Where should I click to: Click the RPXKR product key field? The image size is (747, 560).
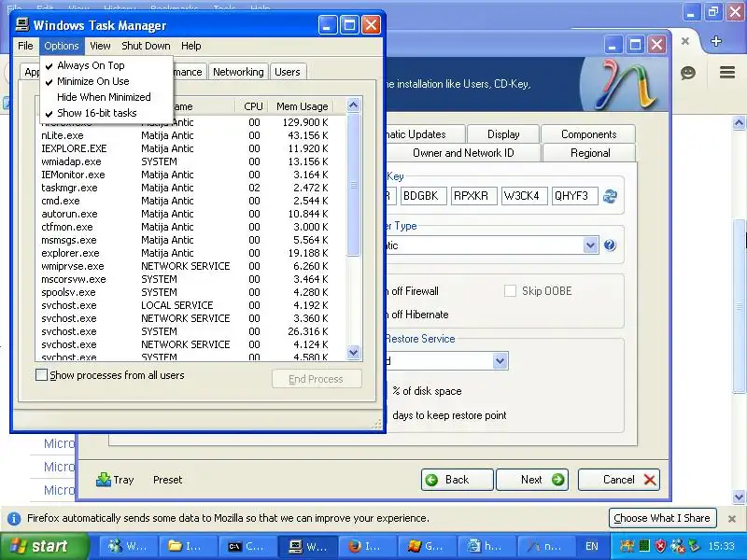click(473, 196)
